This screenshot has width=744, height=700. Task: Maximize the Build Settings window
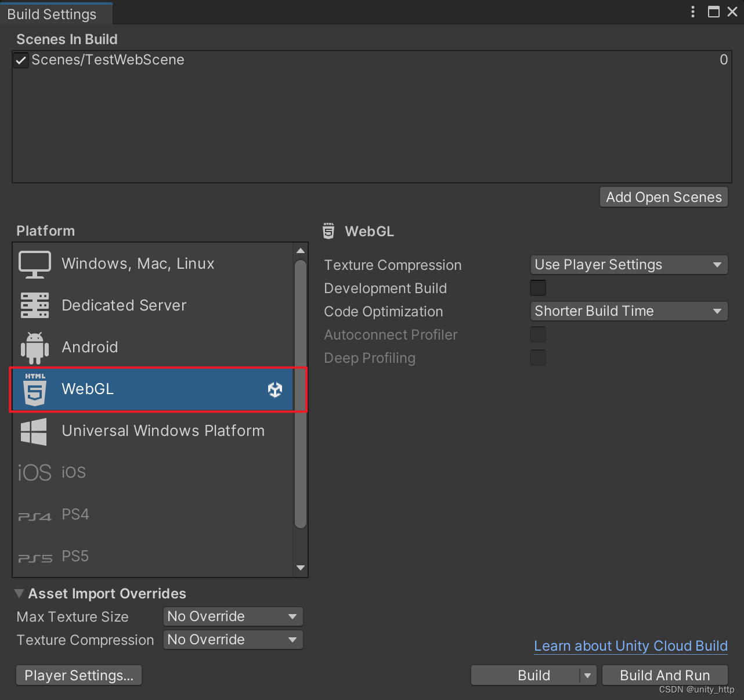tap(714, 12)
